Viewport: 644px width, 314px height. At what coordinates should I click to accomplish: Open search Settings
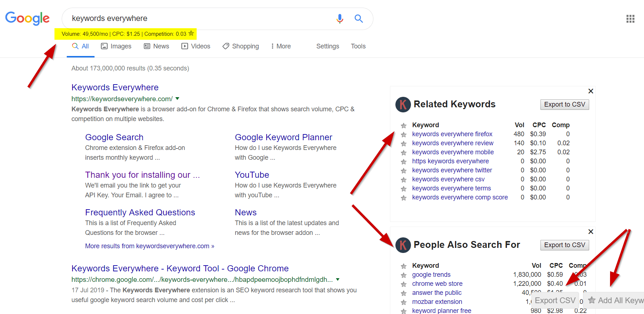point(328,46)
